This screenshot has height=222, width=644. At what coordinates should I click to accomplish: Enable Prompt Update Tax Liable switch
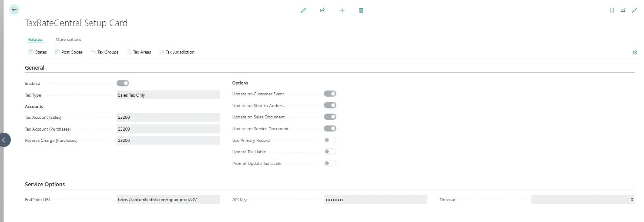coord(330,163)
